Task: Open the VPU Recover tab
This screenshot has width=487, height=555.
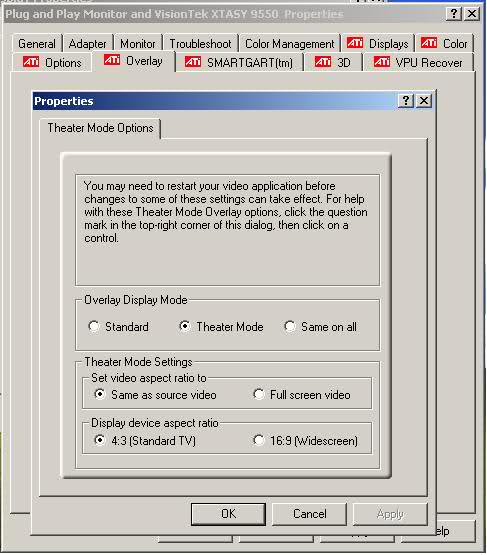Action: click(x=418, y=63)
